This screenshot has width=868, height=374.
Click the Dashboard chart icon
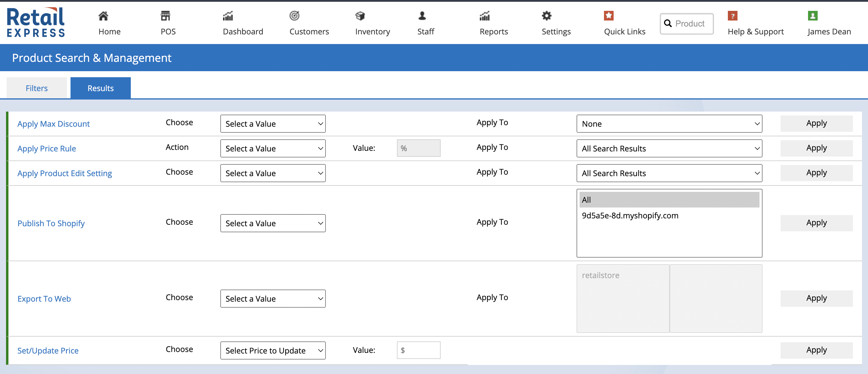coord(228,15)
